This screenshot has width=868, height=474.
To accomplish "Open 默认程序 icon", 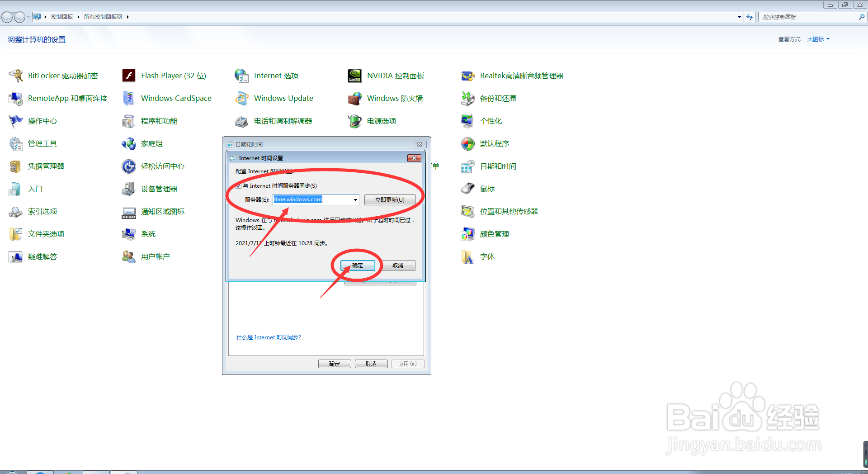I will [468, 143].
